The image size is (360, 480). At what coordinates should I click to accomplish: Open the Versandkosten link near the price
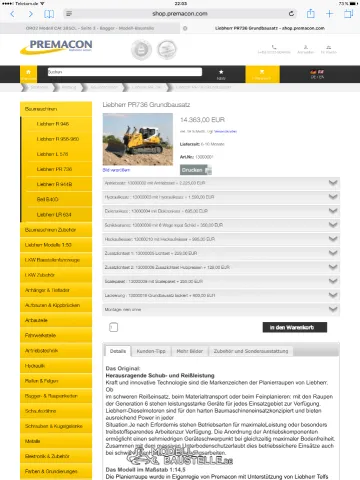225,131
